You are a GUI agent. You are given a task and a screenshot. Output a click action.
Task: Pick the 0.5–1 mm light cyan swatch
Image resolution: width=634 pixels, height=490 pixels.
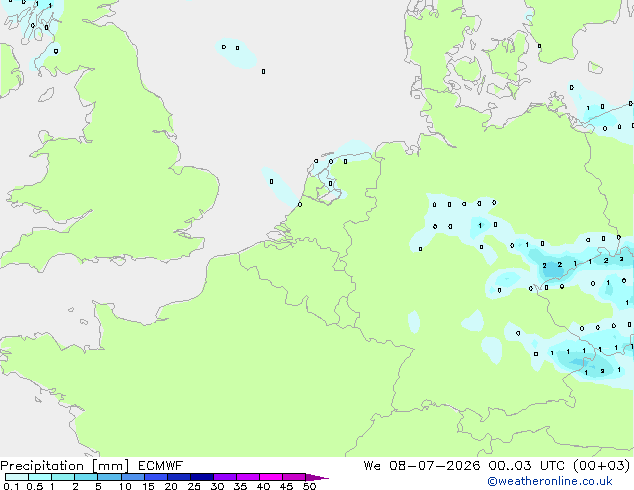point(40,477)
